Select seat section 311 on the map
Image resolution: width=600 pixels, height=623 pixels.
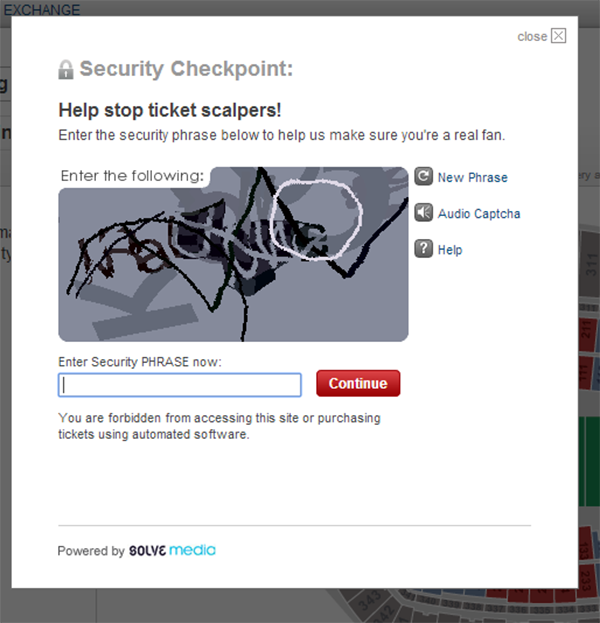[x=589, y=264]
